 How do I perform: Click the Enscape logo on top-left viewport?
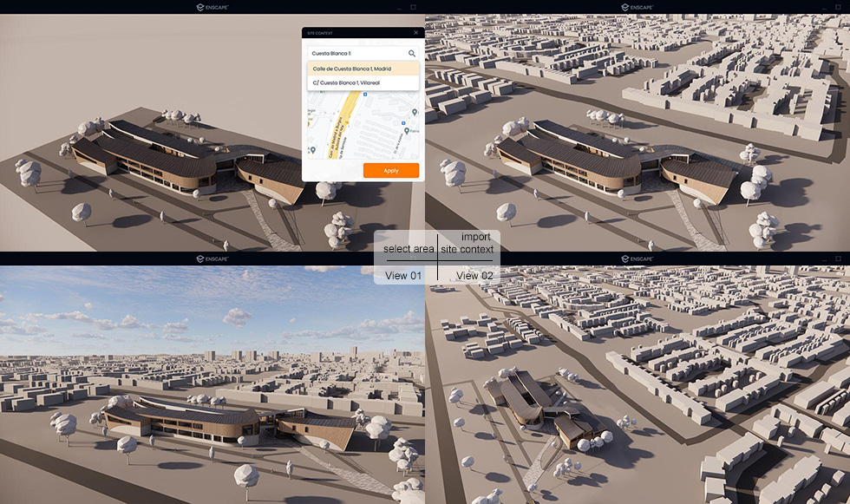point(211,6)
